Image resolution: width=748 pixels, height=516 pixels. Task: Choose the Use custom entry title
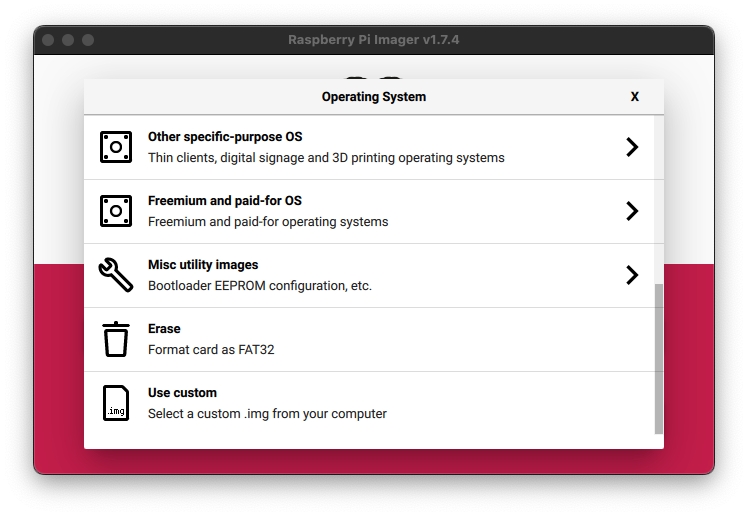(x=182, y=393)
